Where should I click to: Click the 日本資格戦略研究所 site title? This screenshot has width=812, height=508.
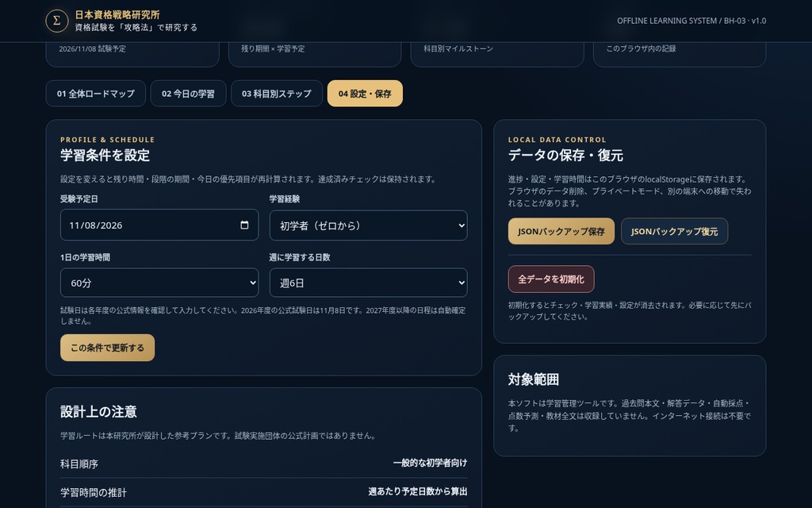pyautogui.click(x=117, y=15)
